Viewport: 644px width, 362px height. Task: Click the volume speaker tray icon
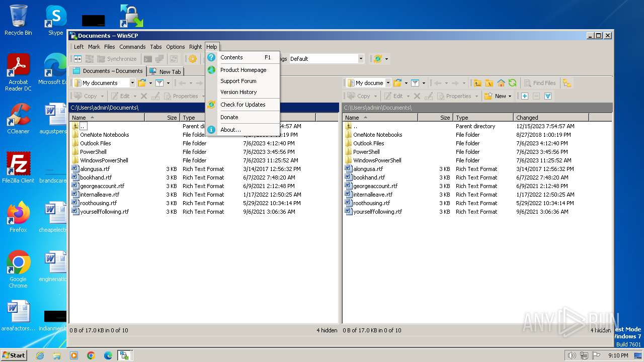click(571, 355)
